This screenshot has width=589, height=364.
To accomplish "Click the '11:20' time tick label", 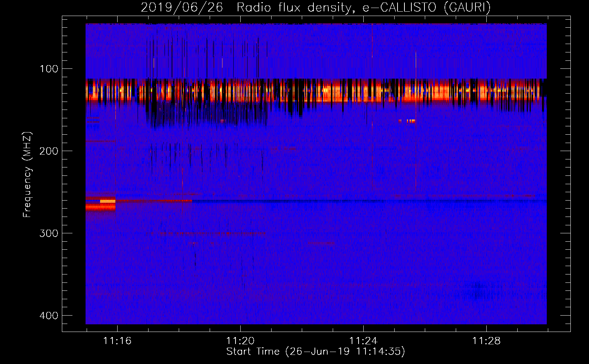I will click(240, 341).
